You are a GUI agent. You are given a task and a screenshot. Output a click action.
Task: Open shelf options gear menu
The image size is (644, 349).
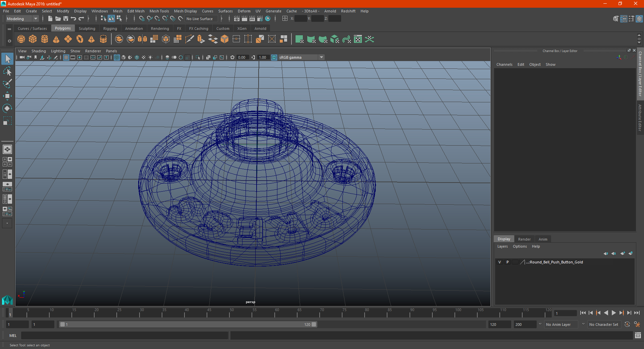pyautogui.click(x=9, y=41)
